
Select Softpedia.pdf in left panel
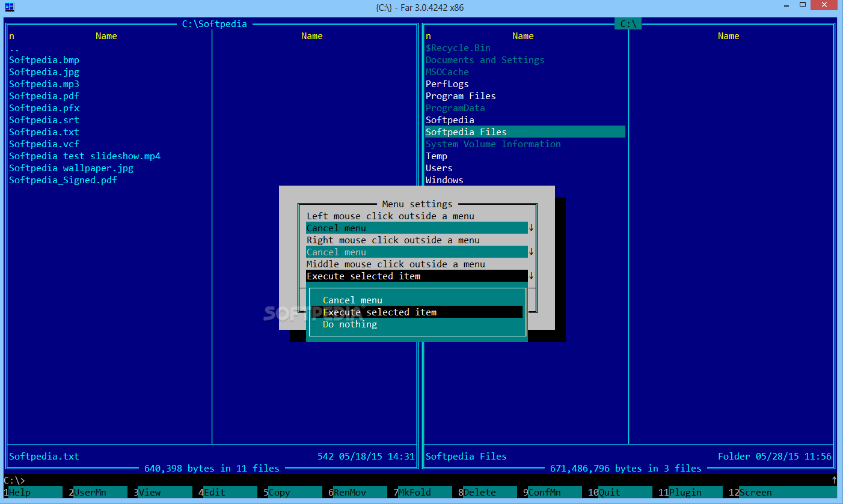click(44, 96)
